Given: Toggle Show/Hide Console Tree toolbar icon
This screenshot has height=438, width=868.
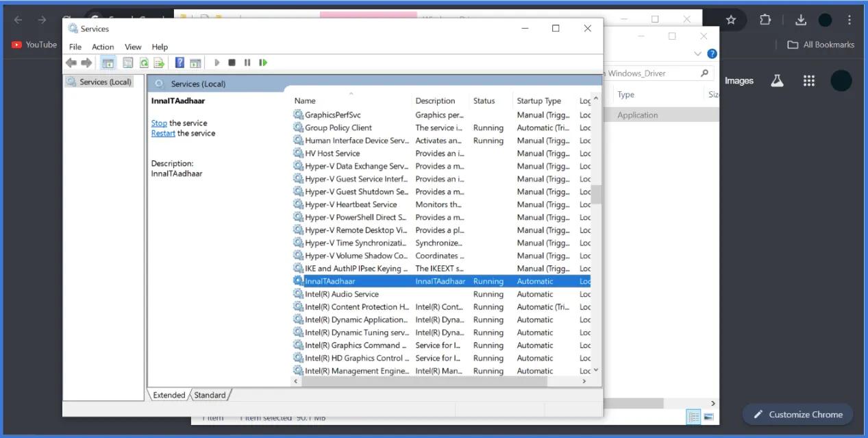Looking at the screenshot, I should tap(108, 63).
